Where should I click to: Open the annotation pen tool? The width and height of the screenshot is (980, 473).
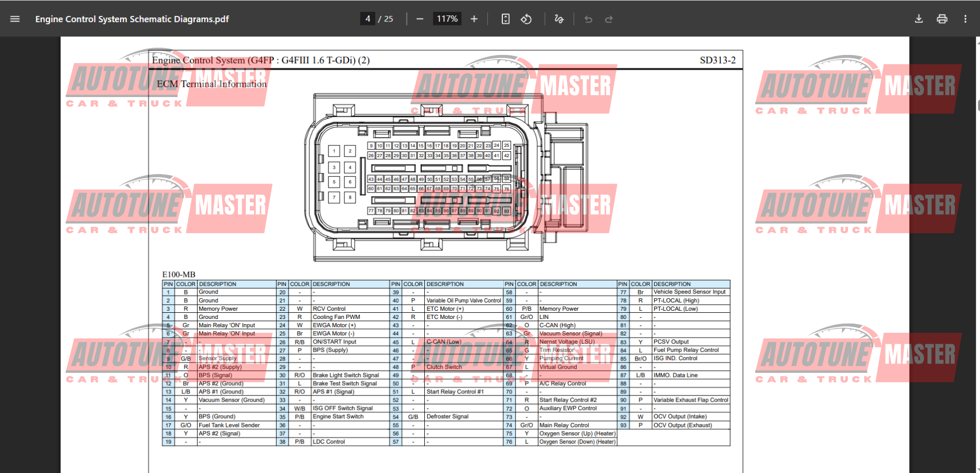[559, 18]
